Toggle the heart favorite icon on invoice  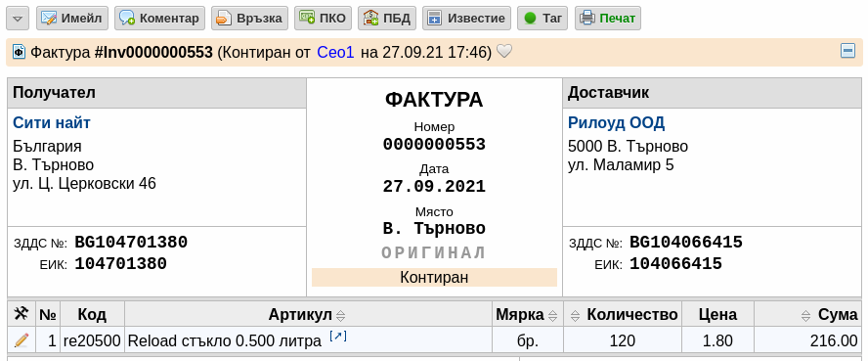503,52
